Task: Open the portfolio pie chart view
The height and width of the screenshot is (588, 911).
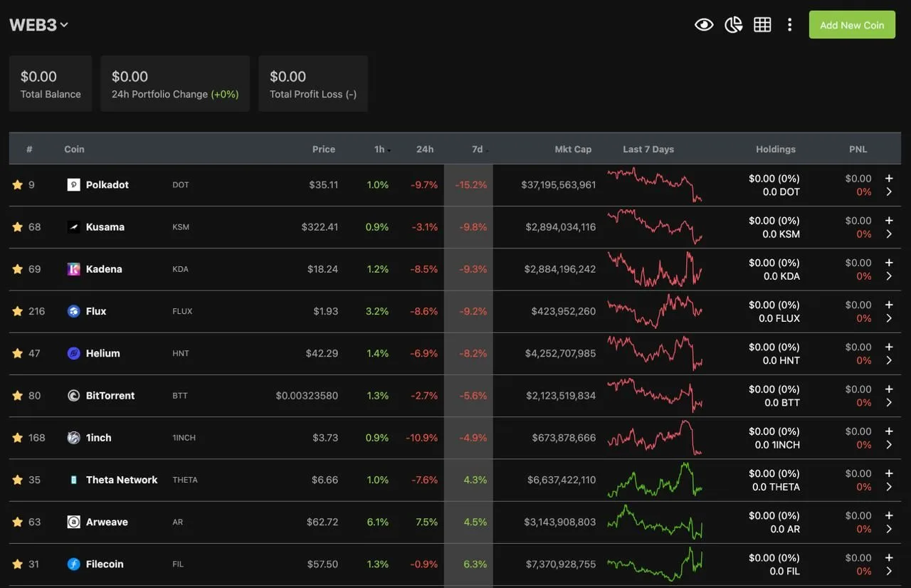Action: pos(733,25)
